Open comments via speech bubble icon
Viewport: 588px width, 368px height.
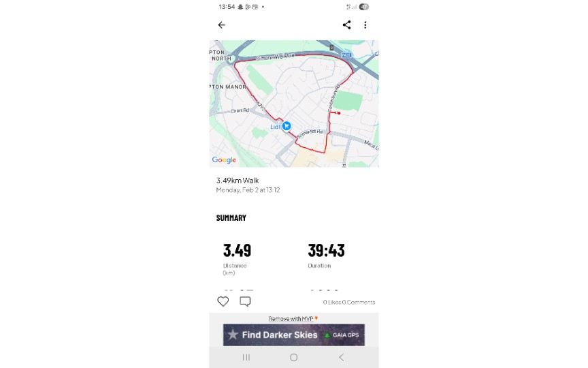[x=245, y=301]
